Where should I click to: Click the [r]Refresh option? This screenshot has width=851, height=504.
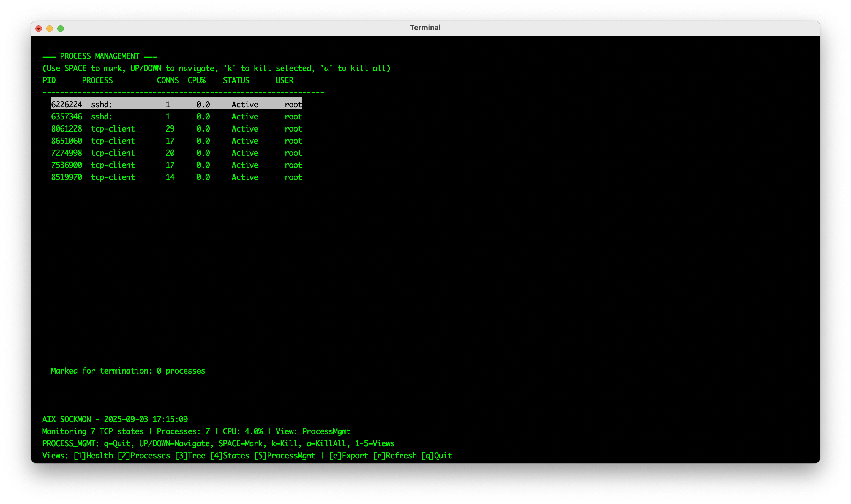(x=395, y=456)
